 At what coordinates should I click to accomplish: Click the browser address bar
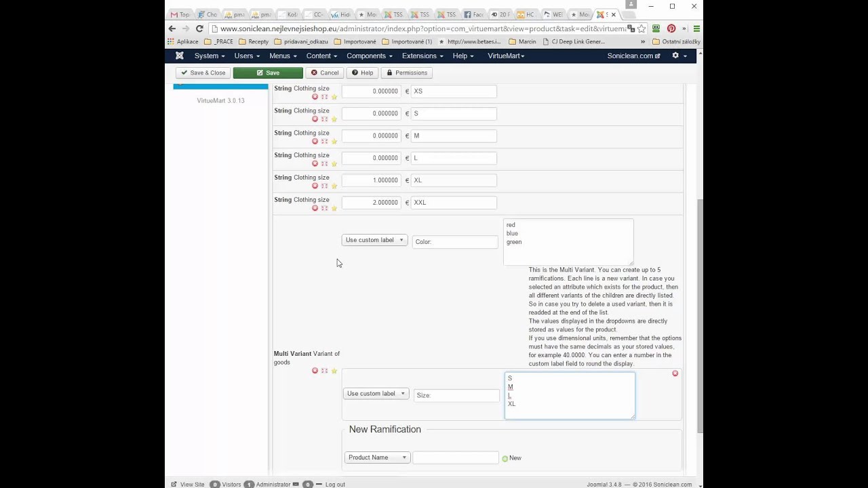(420, 28)
